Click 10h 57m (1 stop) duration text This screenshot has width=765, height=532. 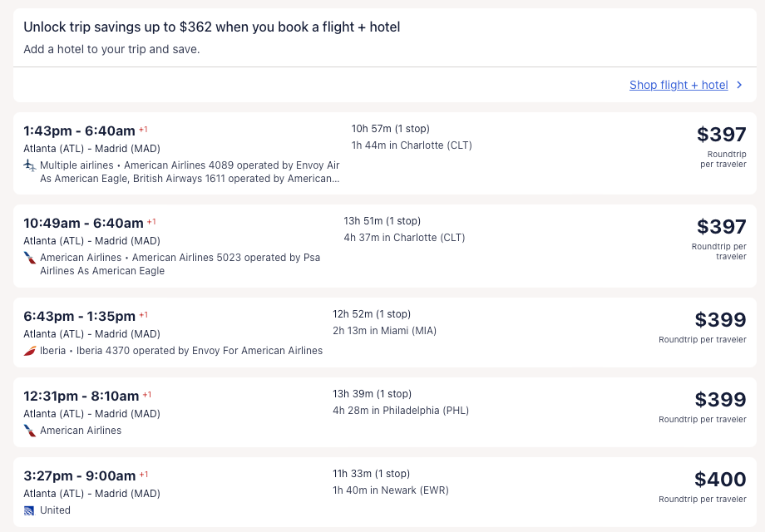point(390,129)
